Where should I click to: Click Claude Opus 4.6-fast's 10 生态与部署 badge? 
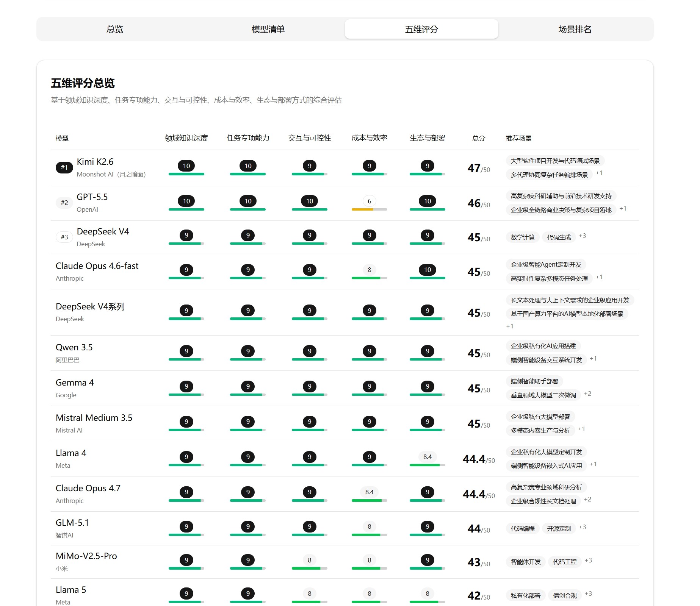[x=428, y=270]
